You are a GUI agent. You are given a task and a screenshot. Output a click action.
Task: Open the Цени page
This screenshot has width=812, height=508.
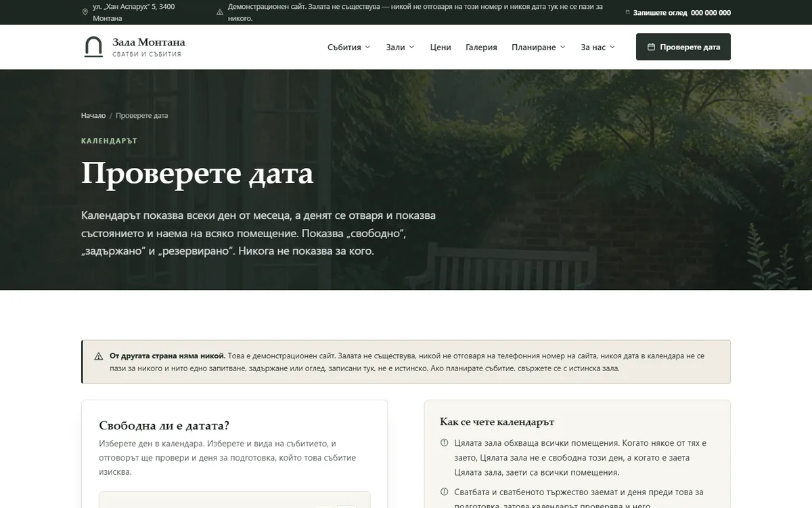point(441,47)
